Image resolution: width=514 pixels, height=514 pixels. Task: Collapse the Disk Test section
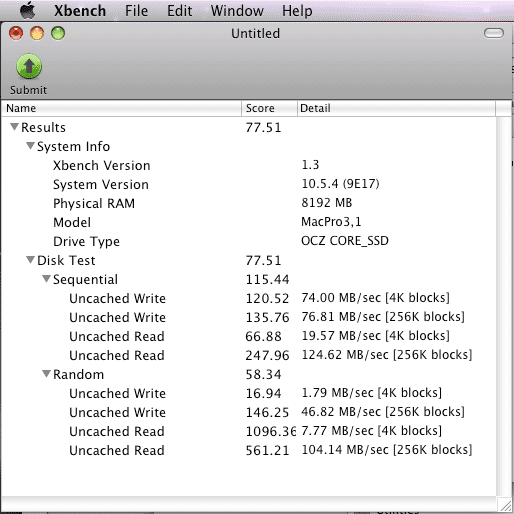tap(30, 260)
